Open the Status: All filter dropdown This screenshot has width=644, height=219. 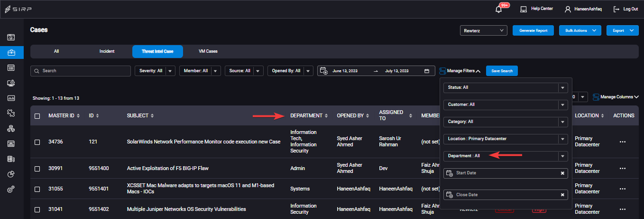click(506, 87)
